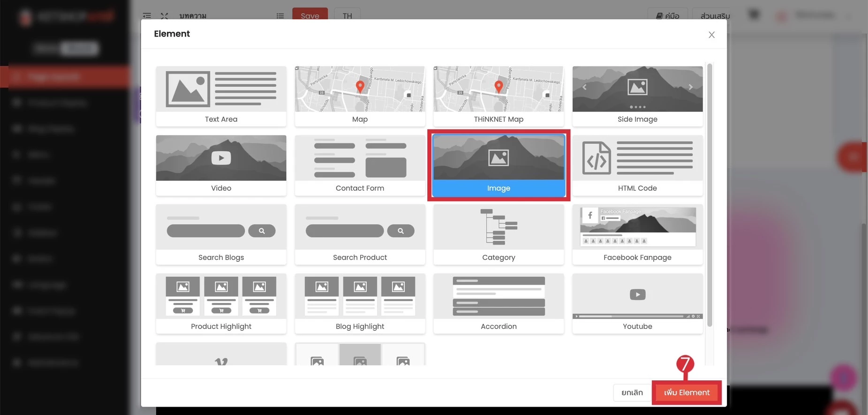868x415 pixels.
Task: Close the Element dialog with X
Action: point(711,35)
